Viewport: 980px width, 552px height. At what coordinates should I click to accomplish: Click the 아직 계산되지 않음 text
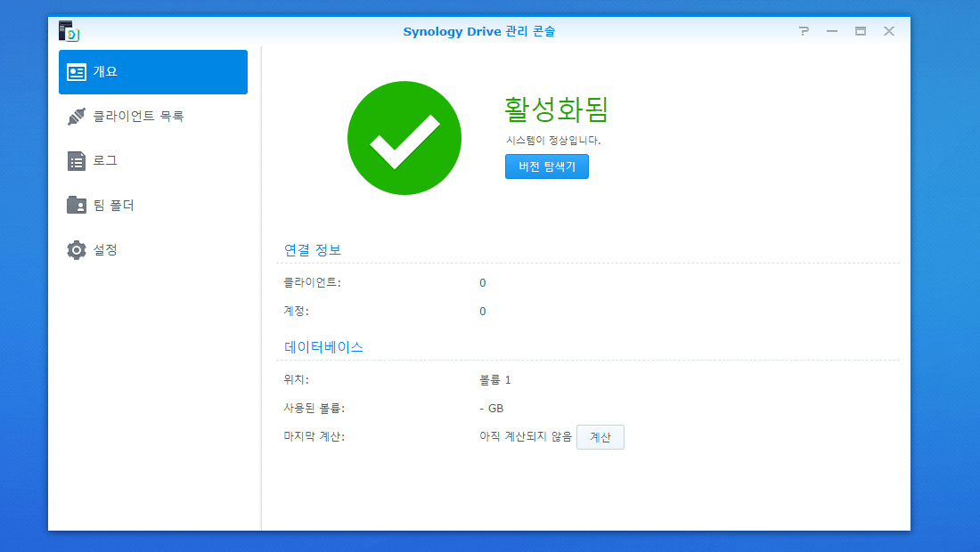tap(526, 436)
